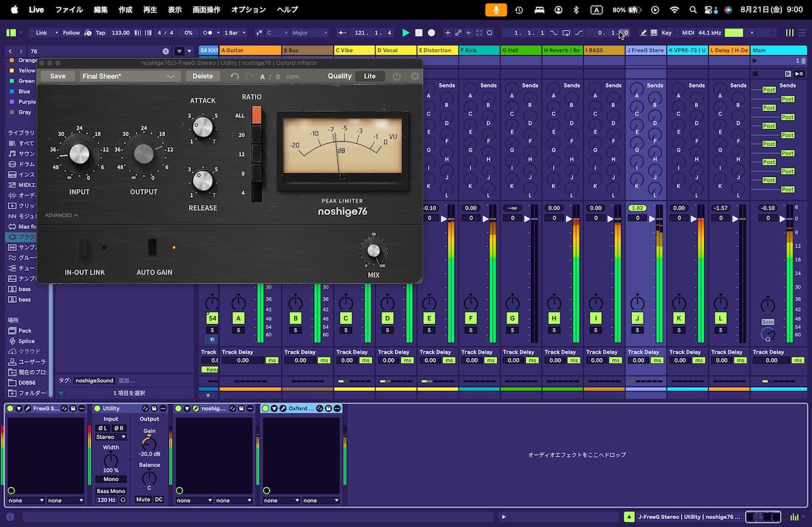This screenshot has width=812, height=527.
Task: Toggle DC filter in Utility
Action: pos(158,500)
